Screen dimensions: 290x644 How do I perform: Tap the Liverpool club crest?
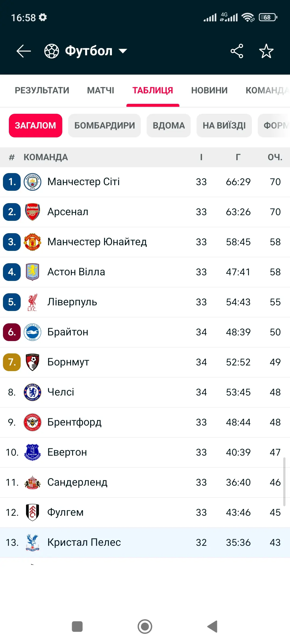click(32, 302)
